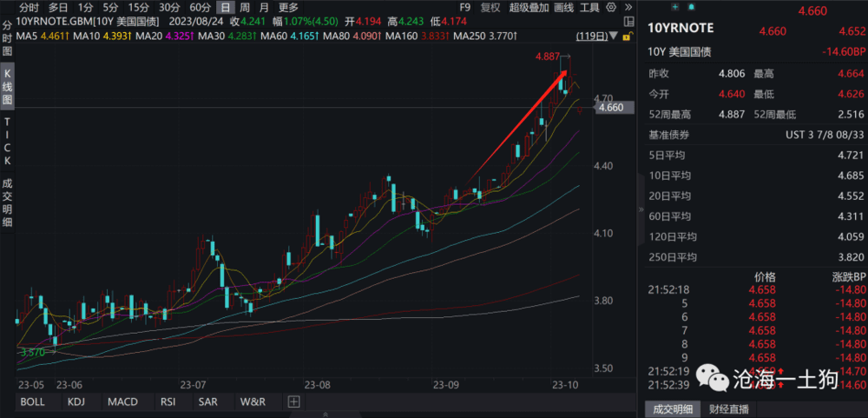Click the 3.570 low marker on chart
The width and height of the screenshot is (868, 418).
[31, 351]
